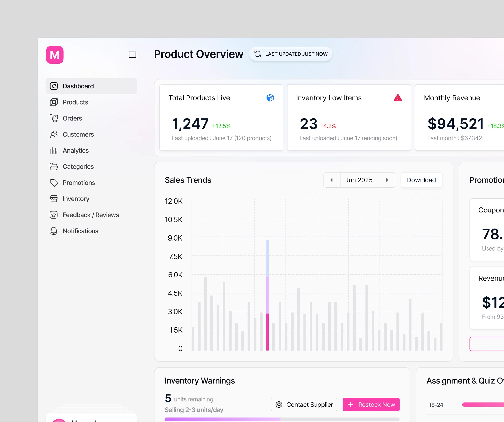Click the 18-24 age group pink bar
The image size is (504, 422).
pos(483,405)
